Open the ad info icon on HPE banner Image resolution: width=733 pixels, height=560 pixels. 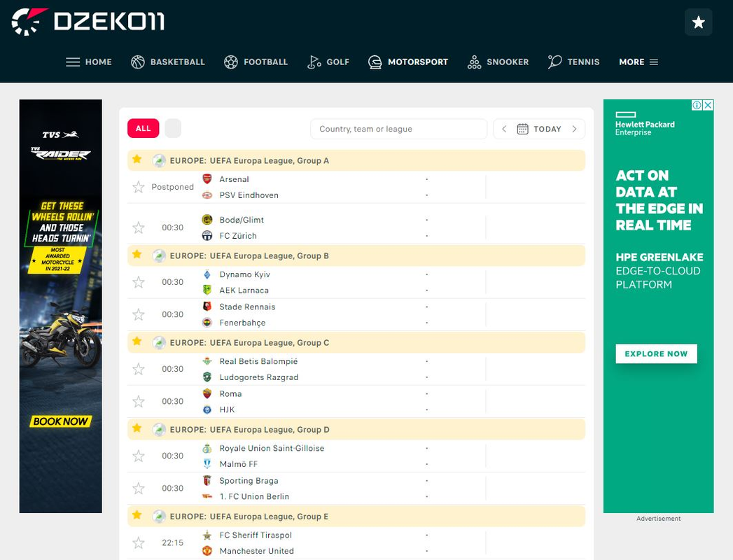coord(697,105)
